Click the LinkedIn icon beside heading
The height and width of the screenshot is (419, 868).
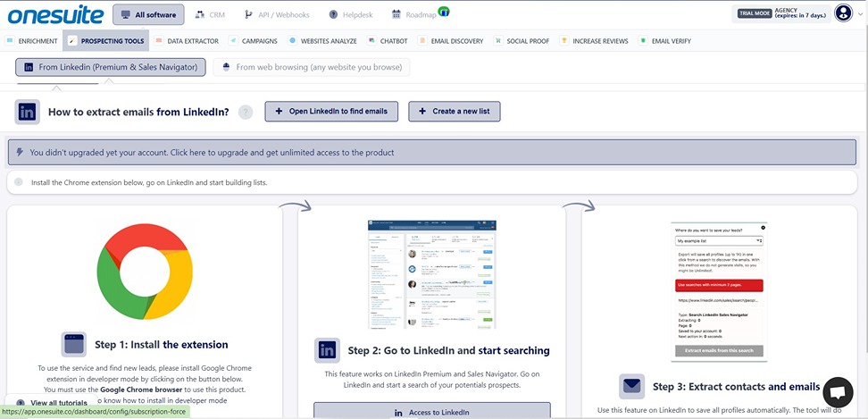tap(27, 112)
